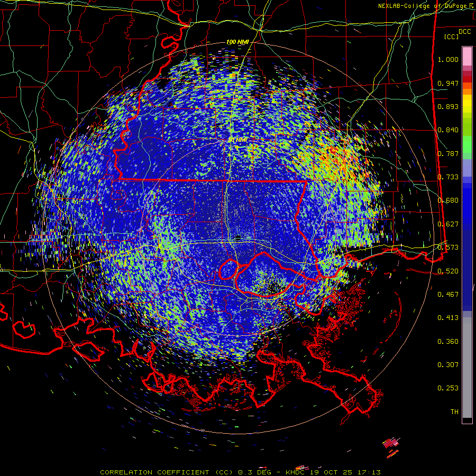Click the [CC] units label
This screenshot has width=476, height=476.
pyautogui.click(x=451, y=36)
